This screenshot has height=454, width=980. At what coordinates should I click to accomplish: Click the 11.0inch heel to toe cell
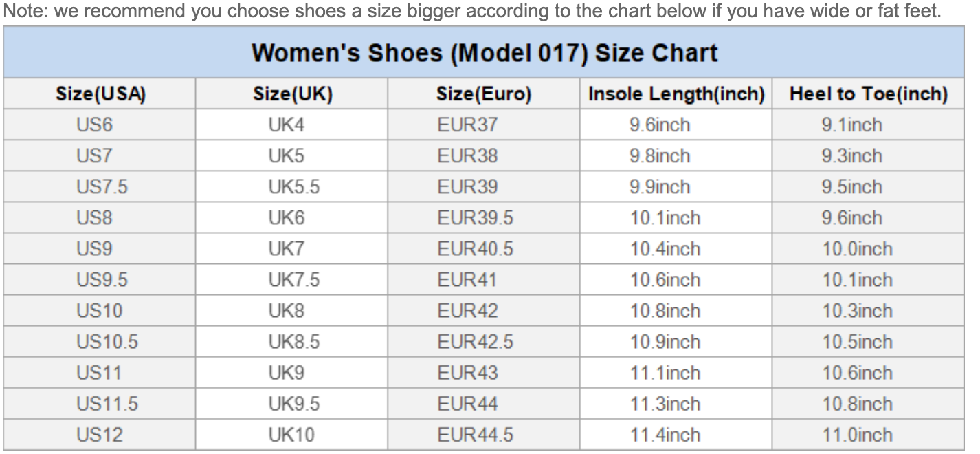tap(857, 435)
